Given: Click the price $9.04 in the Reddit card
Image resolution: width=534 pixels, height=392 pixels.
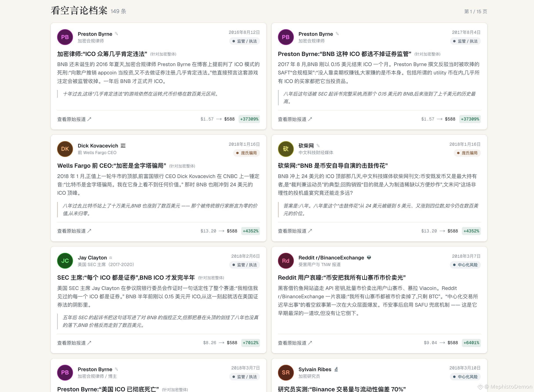Looking at the screenshot, I should 430,343.
